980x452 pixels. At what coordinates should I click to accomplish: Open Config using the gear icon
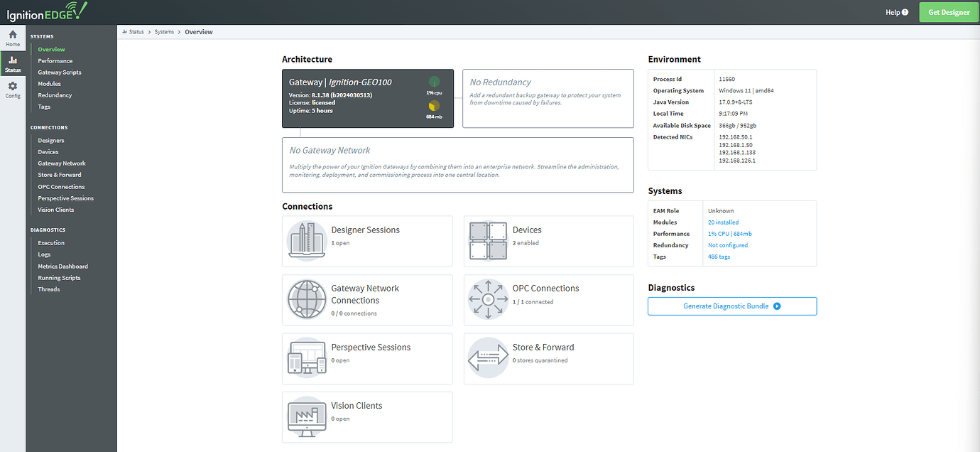12,88
